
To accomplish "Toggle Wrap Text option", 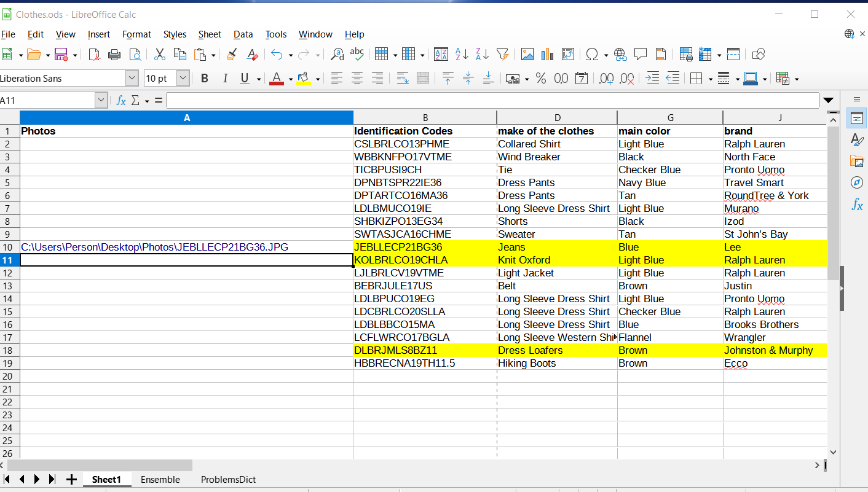I will pos(403,78).
